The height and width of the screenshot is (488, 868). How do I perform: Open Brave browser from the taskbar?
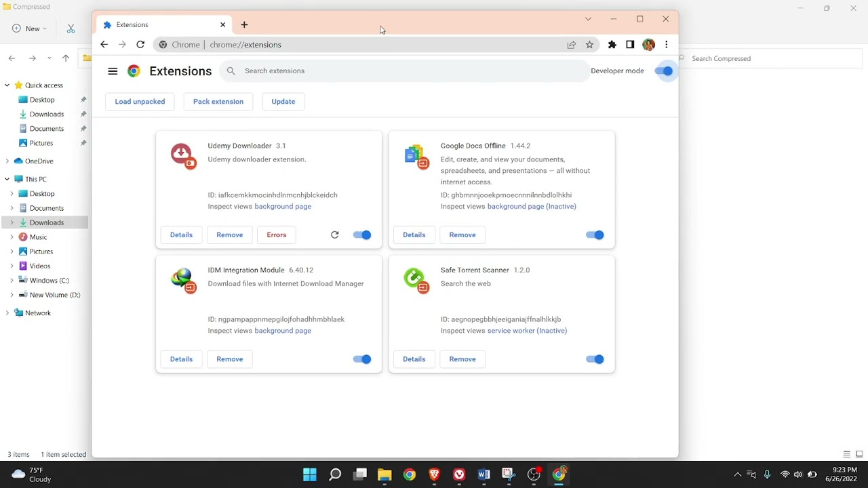(434, 474)
